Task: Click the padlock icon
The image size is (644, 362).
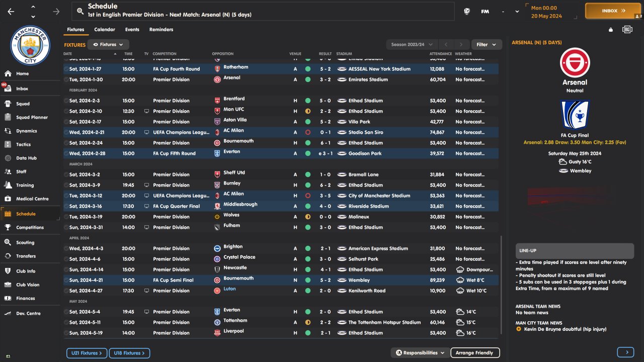Action: click(611, 30)
